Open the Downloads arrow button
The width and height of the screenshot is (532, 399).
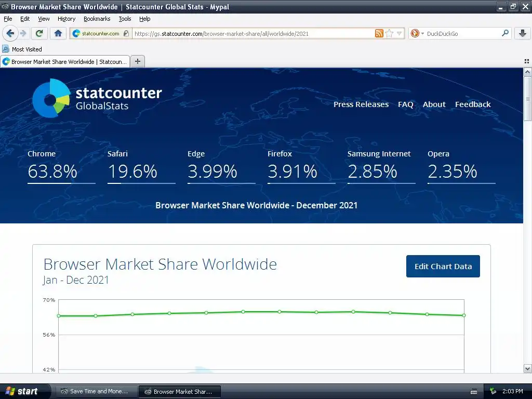coord(523,33)
